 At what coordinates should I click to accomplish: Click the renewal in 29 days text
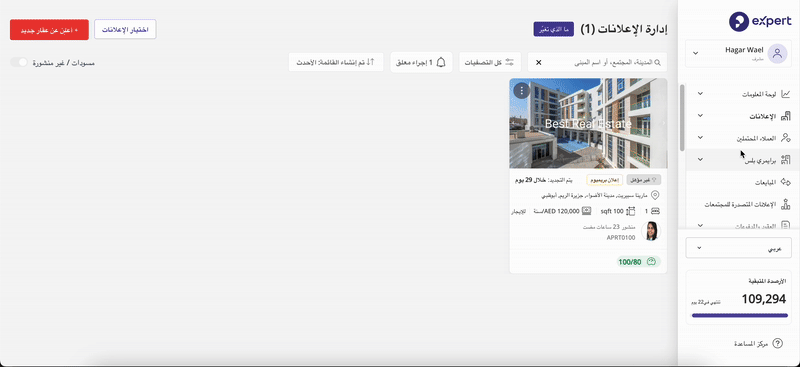coord(543,180)
